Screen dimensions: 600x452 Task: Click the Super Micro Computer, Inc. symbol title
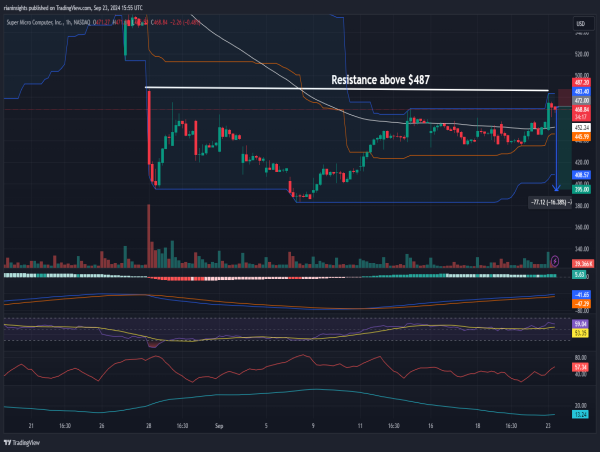tap(35, 23)
